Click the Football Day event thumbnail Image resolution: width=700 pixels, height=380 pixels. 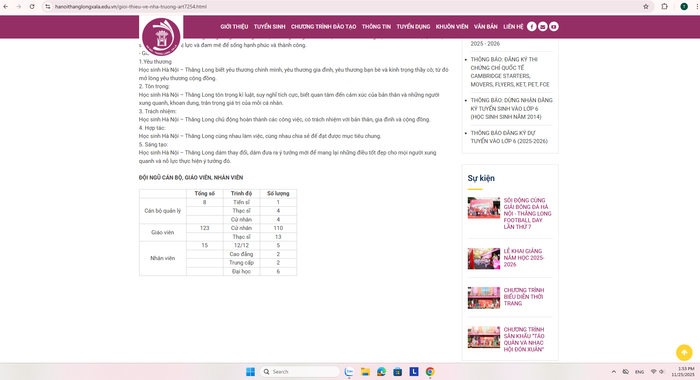[483, 208]
